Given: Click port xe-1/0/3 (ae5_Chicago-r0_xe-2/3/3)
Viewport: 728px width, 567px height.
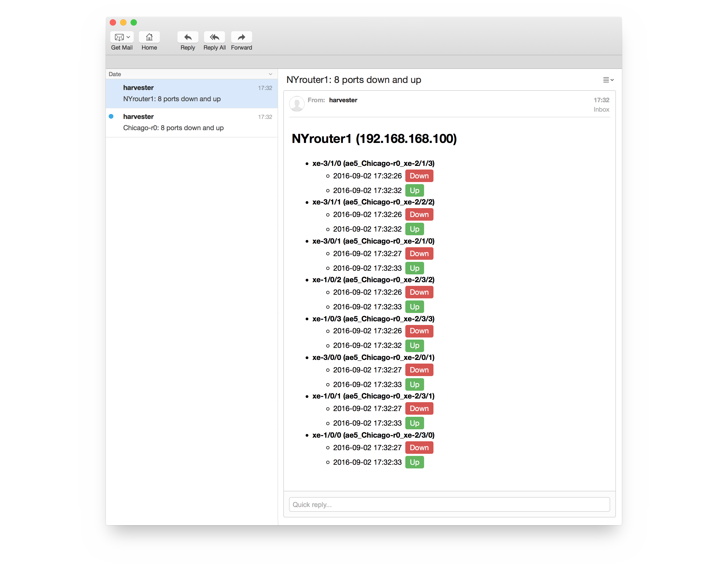Looking at the screenshot, I should tap(373, 319).
